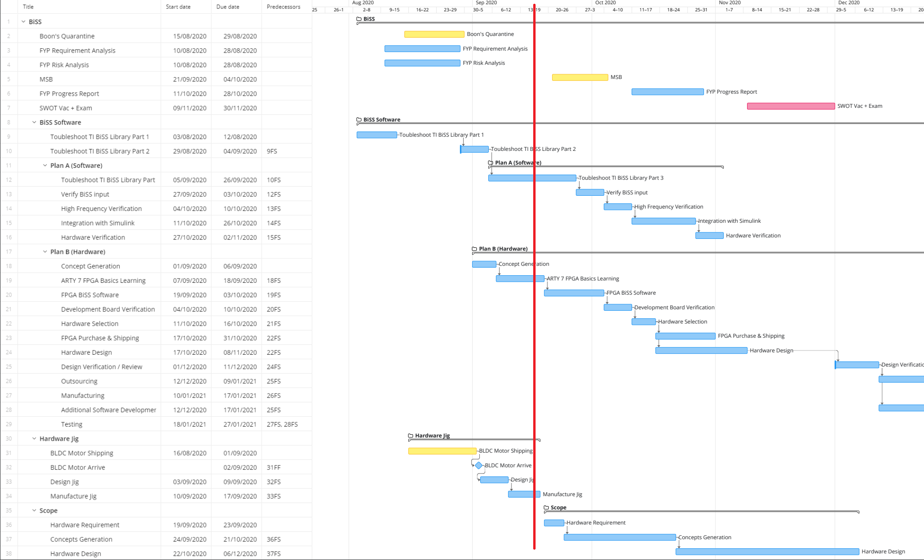Collapse the Scope group chevron
This screenshot has height=560, width=924.
[34, 510]
